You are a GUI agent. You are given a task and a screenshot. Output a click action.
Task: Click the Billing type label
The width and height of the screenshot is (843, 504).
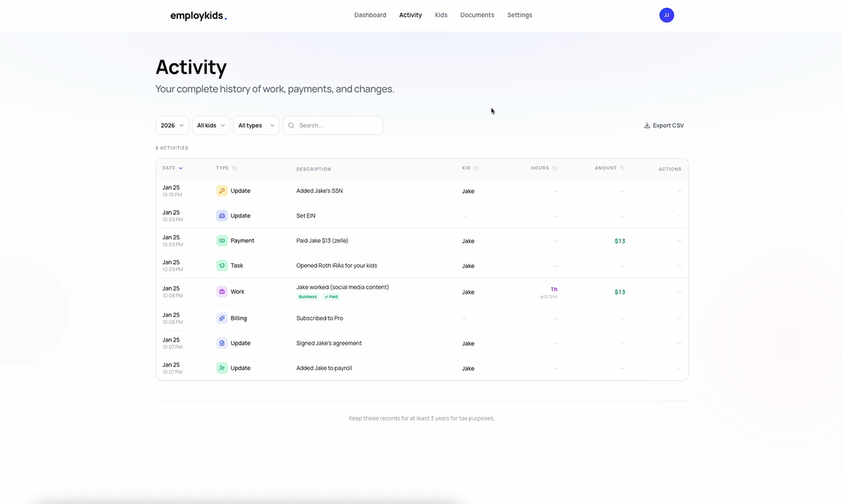point(239,318)
